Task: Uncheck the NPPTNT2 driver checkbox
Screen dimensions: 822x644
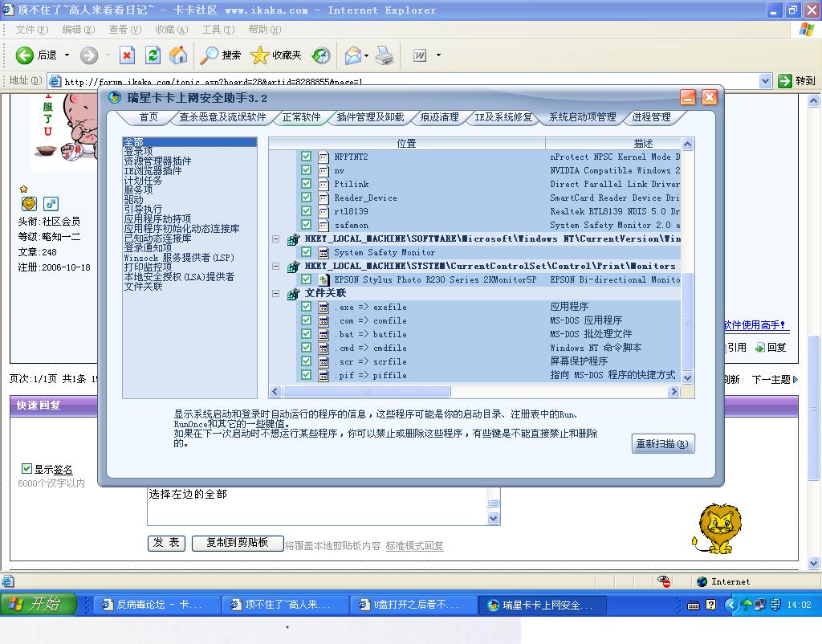Action: 306,157
